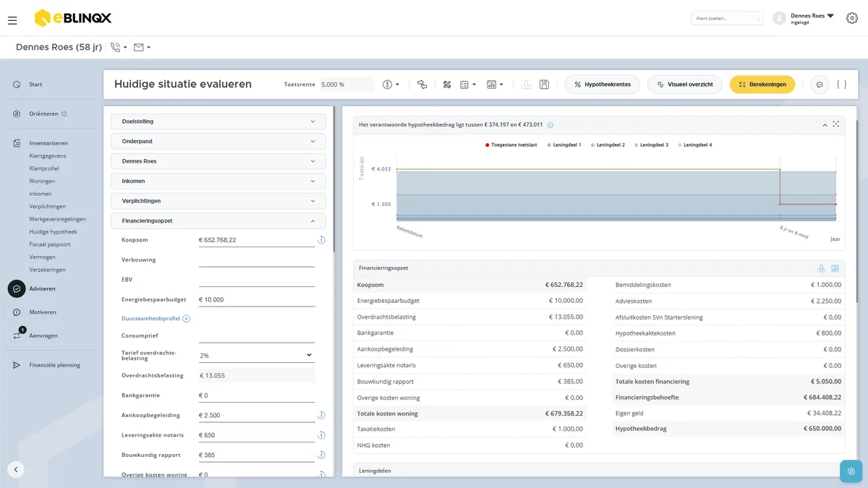The width and height of the screenshot is (868, 488).
Task: Collapse the chart panel with the chevron
Action: click(825, 125)
